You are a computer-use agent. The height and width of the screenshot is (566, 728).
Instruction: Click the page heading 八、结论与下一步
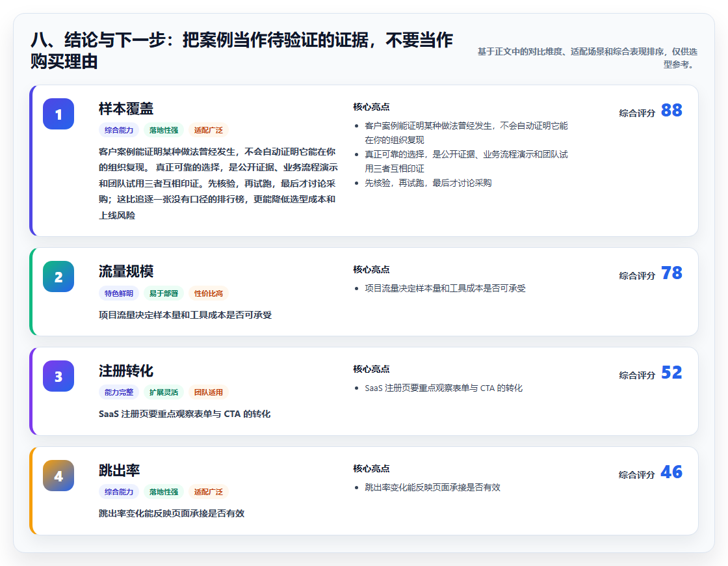coord(241,50)
